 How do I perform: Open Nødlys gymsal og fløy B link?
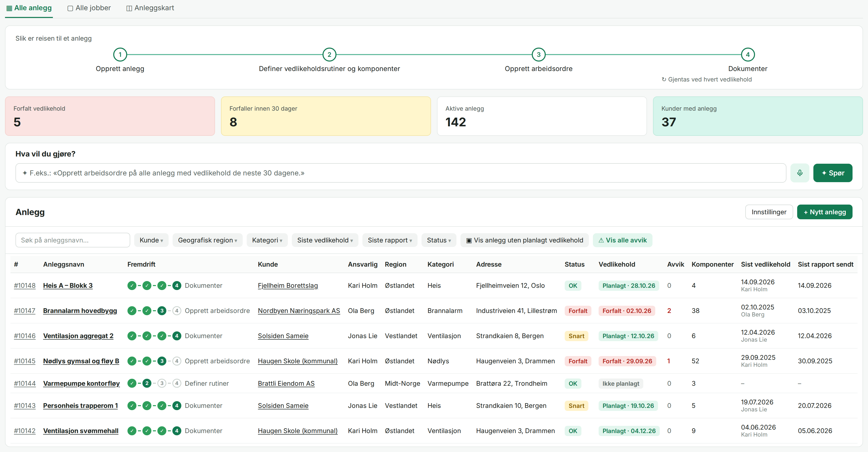click(x=81, y=361)
